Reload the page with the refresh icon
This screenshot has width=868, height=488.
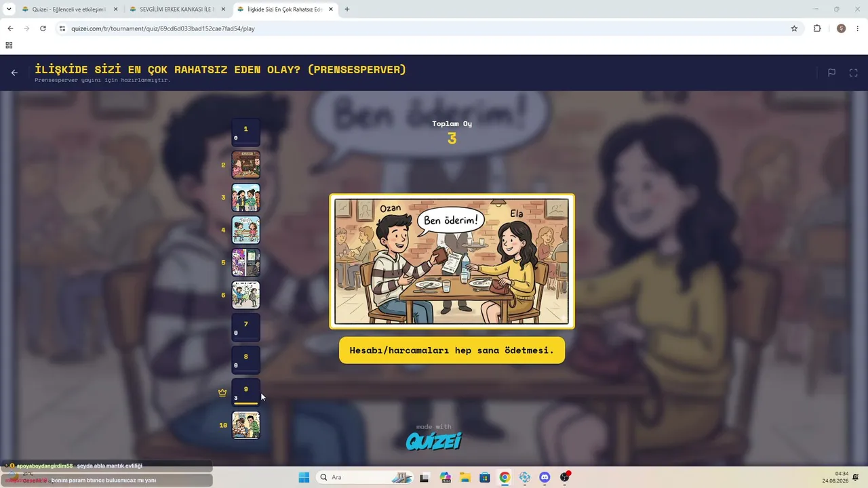point(43,28)
